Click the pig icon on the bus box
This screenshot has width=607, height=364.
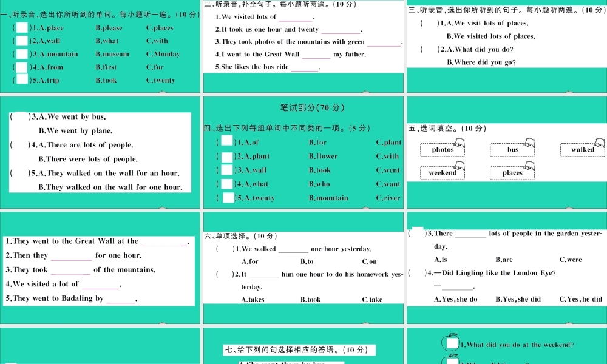529,143
